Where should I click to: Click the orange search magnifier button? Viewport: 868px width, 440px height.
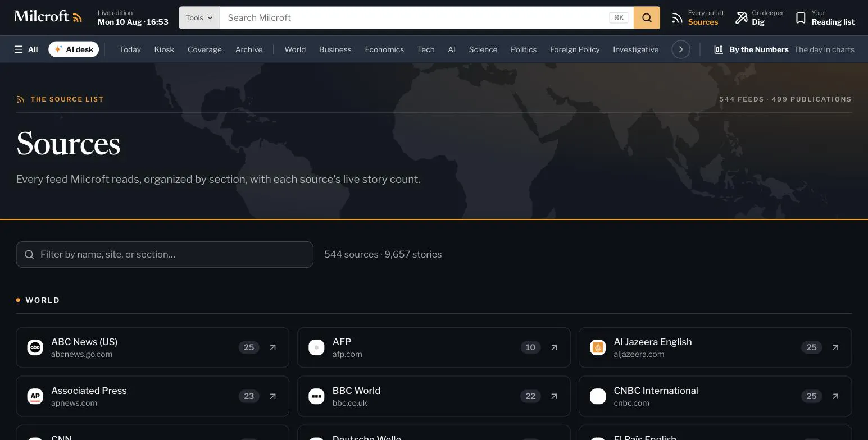[647, 17]
